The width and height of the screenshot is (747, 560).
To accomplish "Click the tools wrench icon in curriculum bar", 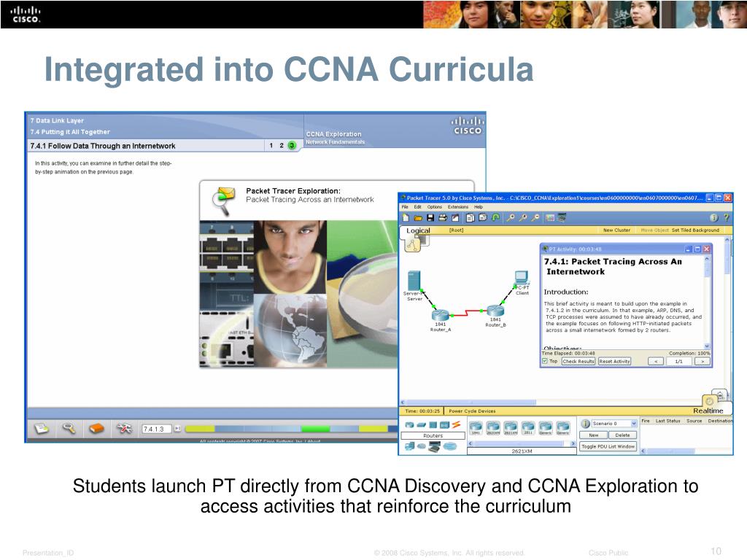I will point(124,429).
